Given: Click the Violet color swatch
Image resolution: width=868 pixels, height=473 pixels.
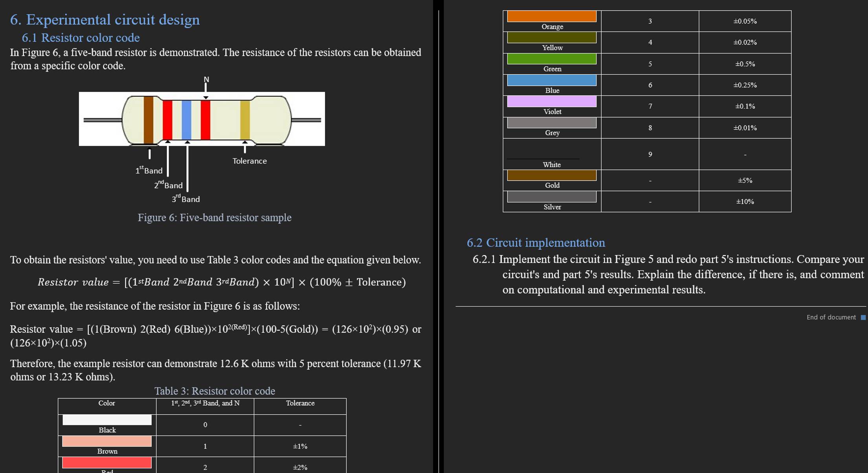Looking at the screenshot, I should coord(552,101).
